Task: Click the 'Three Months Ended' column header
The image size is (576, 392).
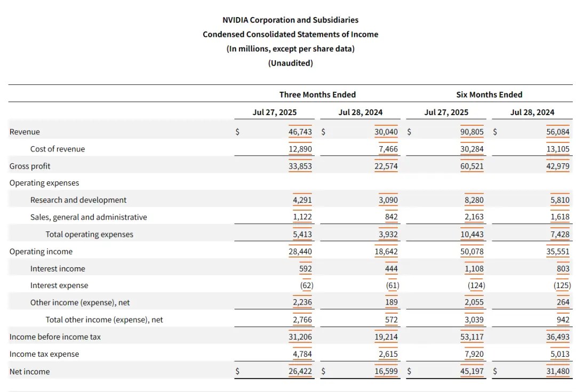Action: 317,94
